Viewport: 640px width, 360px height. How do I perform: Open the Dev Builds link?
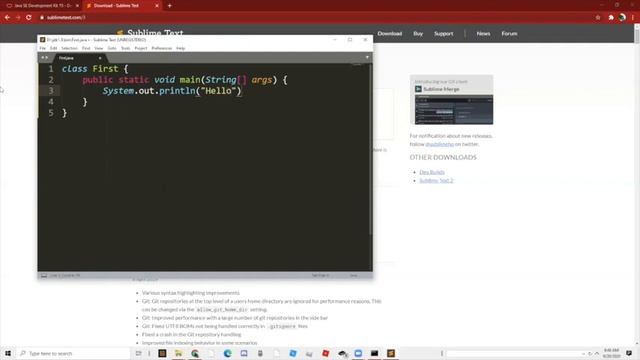click(432, 172)
